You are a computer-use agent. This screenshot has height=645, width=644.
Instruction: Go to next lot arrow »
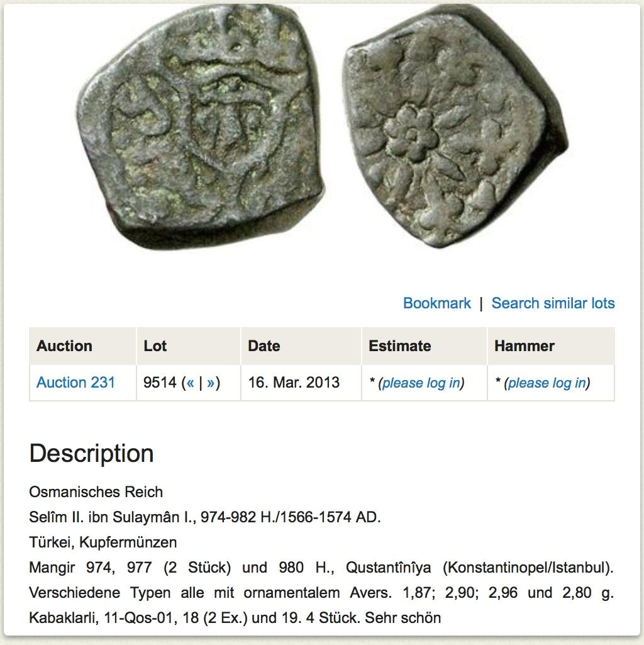211,383
